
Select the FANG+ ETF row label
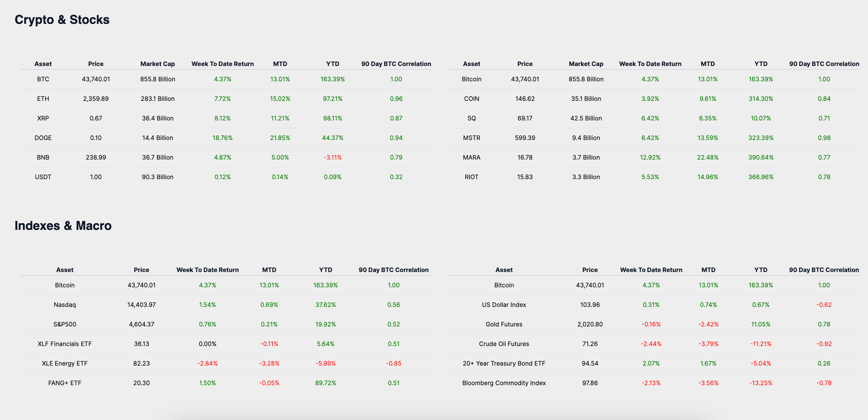click(65, 383)
